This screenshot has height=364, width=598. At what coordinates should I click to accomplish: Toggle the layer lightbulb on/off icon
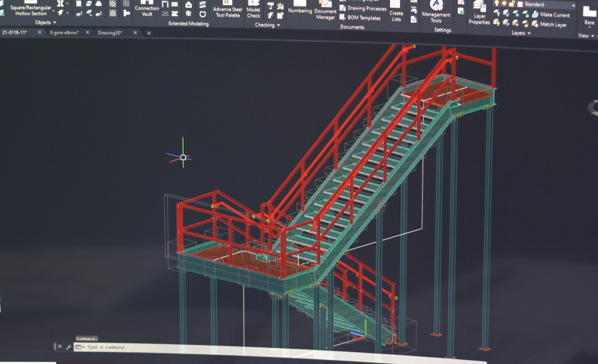[x=496, y=4]
